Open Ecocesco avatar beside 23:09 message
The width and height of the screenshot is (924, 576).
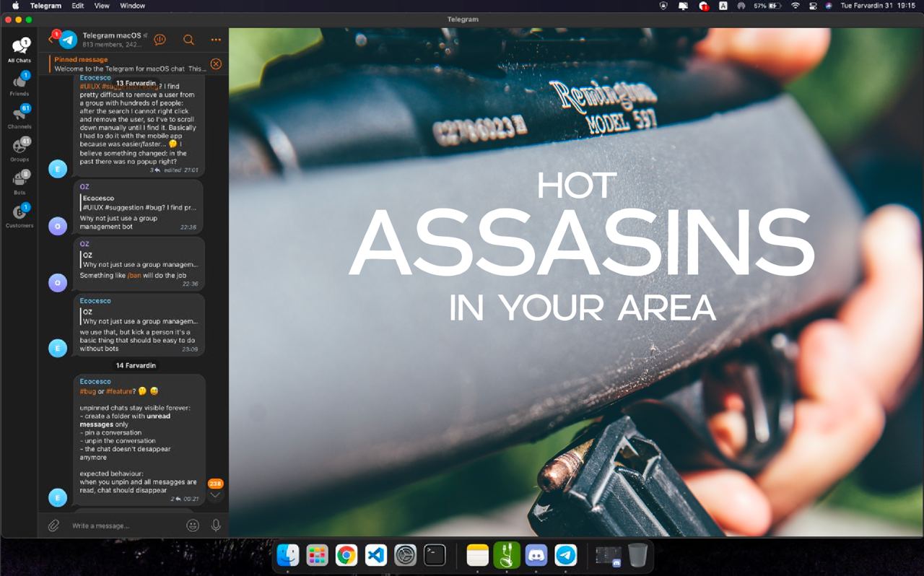point(58,348)
